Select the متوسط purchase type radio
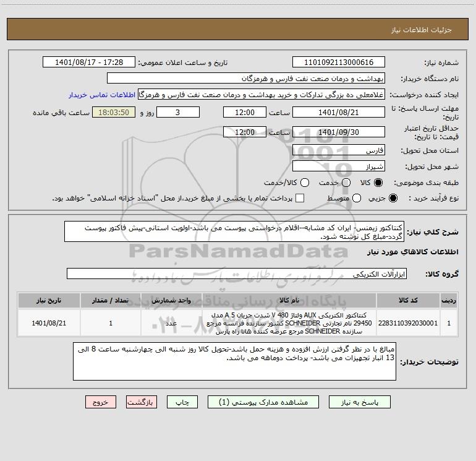This screenshot has height=461, width=476. point(357,198)
